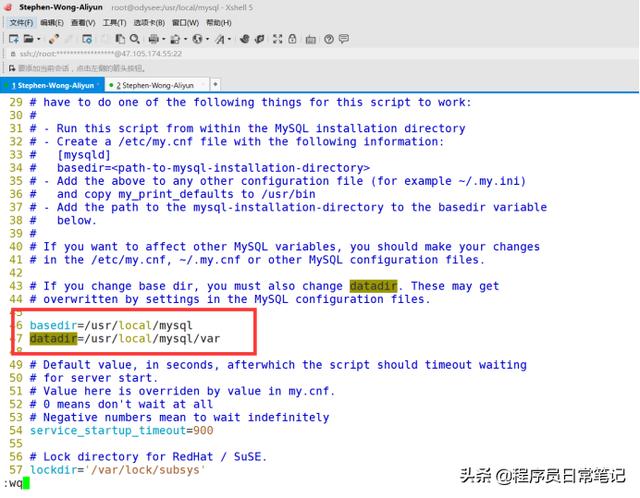Click the window title 'Stephen-Wong-Aliyun'

click(61, 7)
